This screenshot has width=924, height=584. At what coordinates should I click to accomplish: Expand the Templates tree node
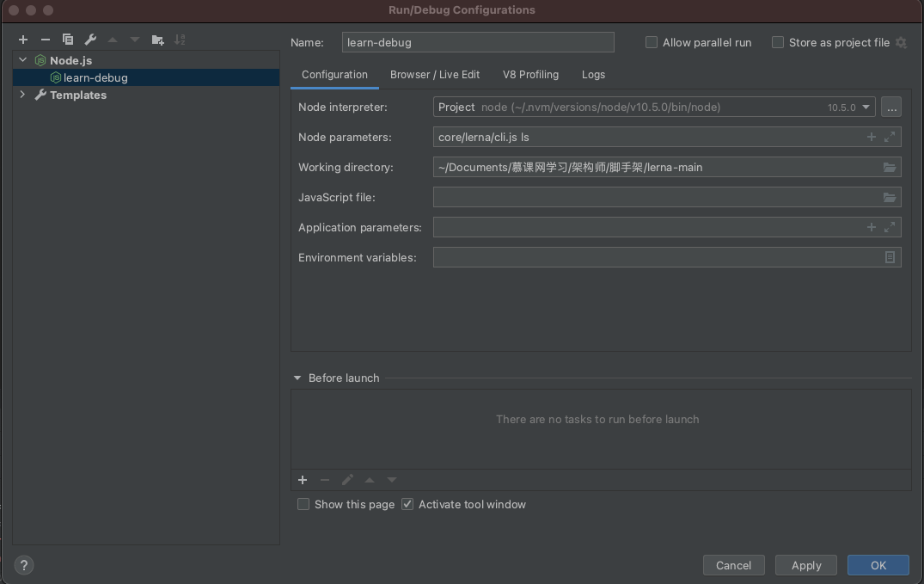(23, 95)
